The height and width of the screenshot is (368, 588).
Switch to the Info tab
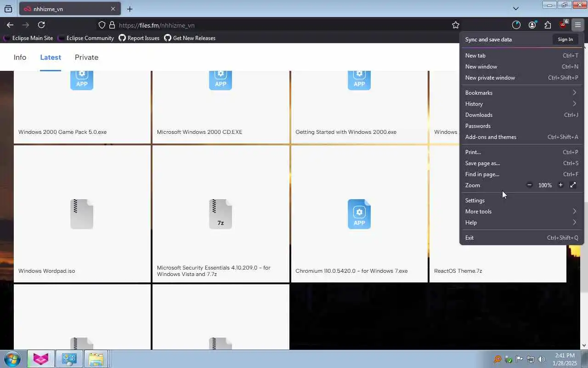[20, 57]
